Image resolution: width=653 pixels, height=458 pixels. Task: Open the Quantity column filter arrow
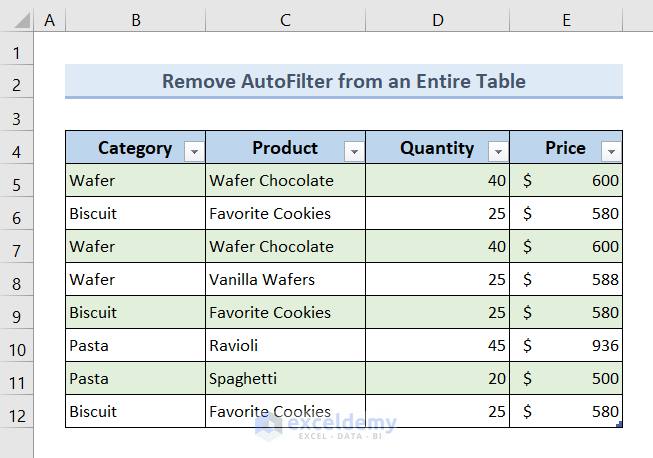coord(498,151)
